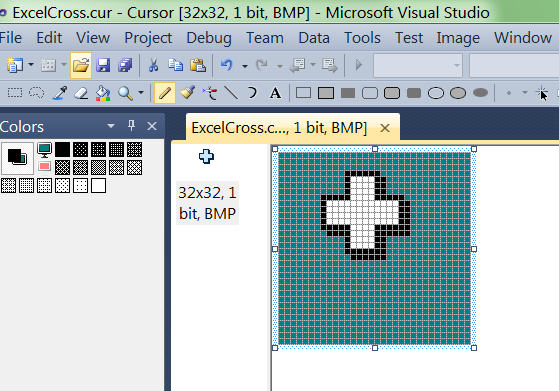Open the File menu
This screenshot has height=391, width=559.
(x=11, y=38)
